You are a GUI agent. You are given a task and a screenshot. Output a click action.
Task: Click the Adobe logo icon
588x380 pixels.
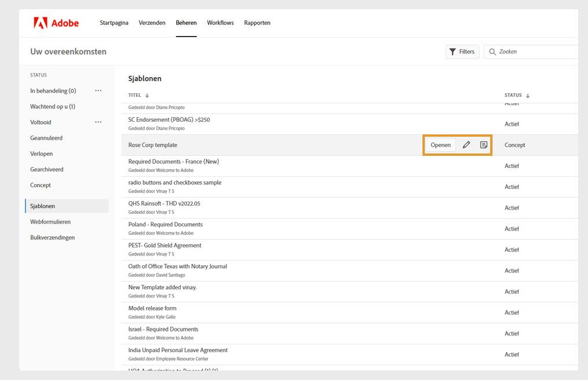[41, 23]
